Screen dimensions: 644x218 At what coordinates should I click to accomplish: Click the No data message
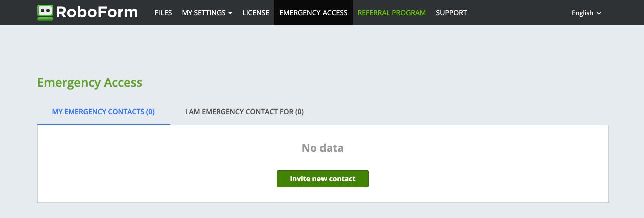tap(323, 148)
